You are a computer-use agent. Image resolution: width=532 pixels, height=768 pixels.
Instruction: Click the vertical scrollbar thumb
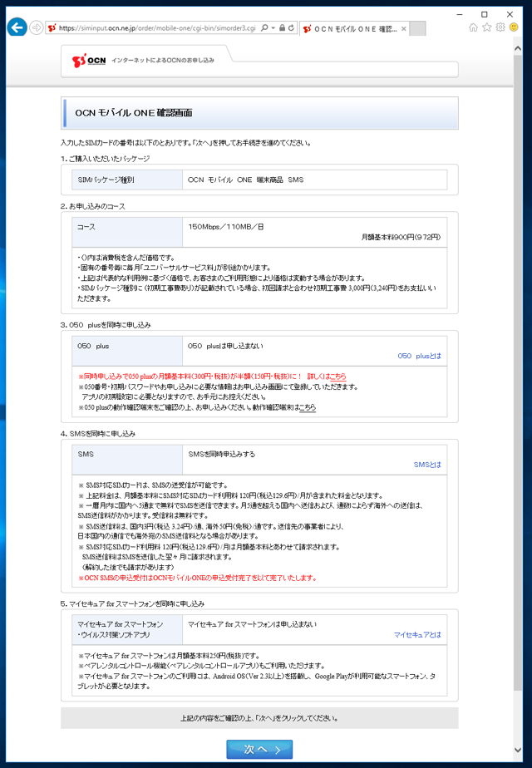point(518,372)
